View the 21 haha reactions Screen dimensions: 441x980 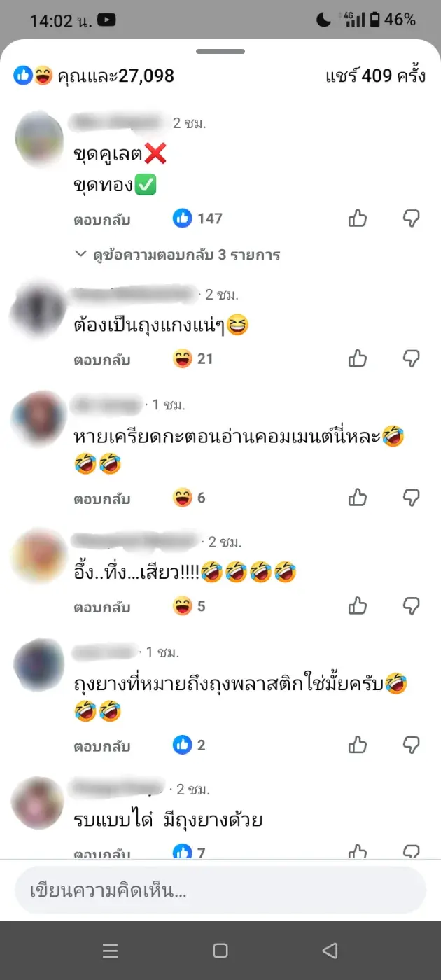[193, 358]
